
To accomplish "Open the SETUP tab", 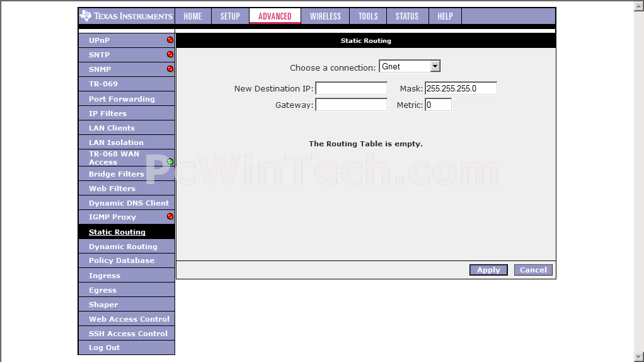I will click(x=230, y=16).
